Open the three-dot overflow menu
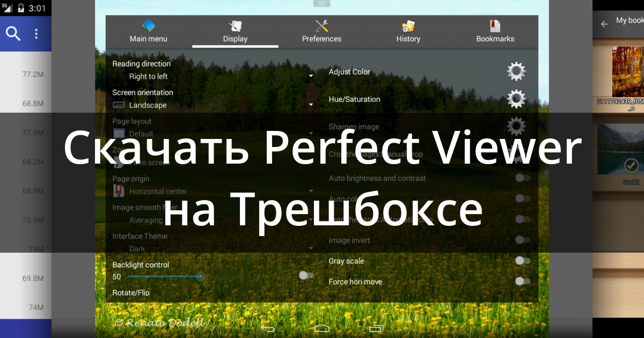644x338 pixels. pos(36,34)
